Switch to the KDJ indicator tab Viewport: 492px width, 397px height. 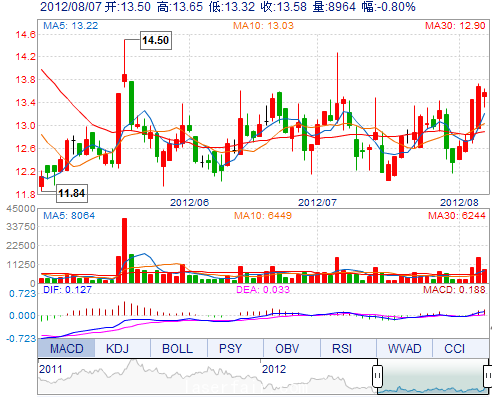pyautogui.click(x=117, y=348)
